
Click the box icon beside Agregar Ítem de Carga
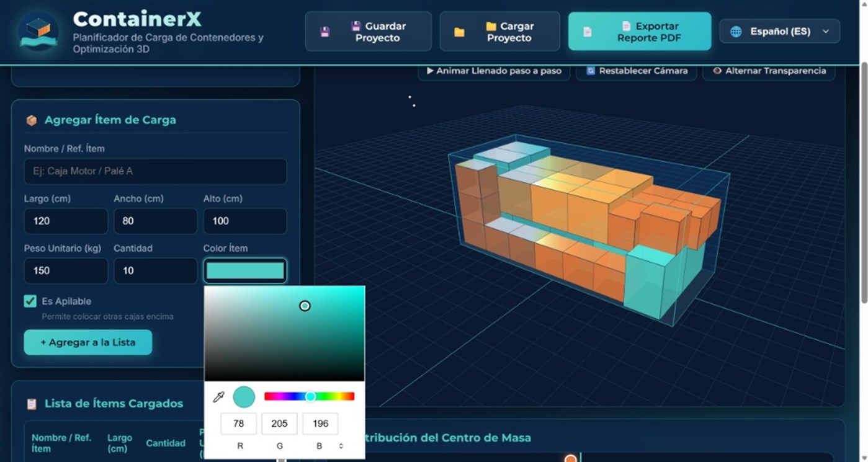pos(31,120)
